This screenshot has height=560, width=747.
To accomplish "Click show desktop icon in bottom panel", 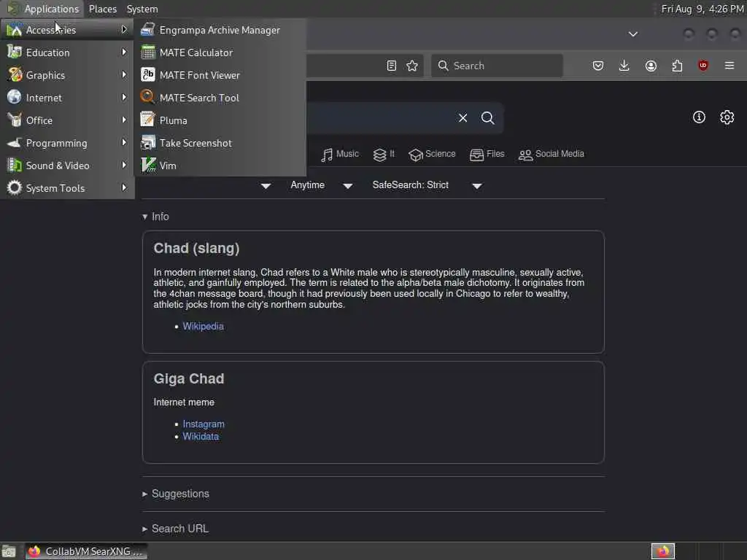I will tap(9, 551).
